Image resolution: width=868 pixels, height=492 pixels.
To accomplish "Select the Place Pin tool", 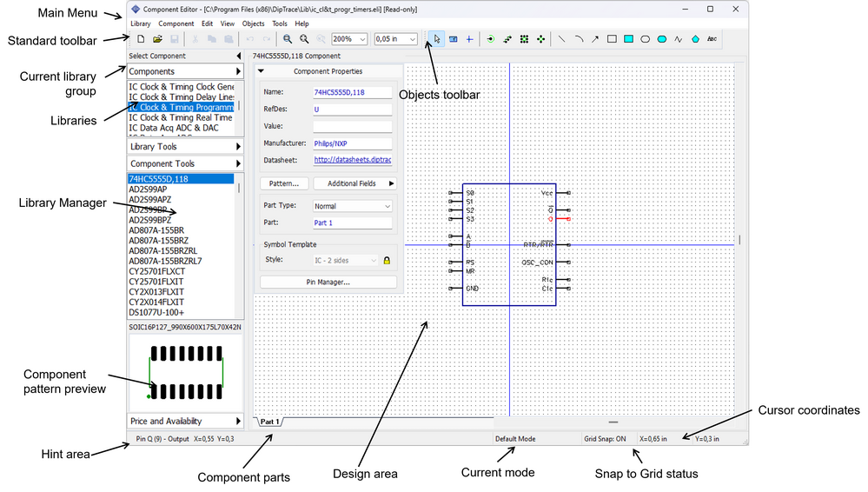I will pos(453,39).
